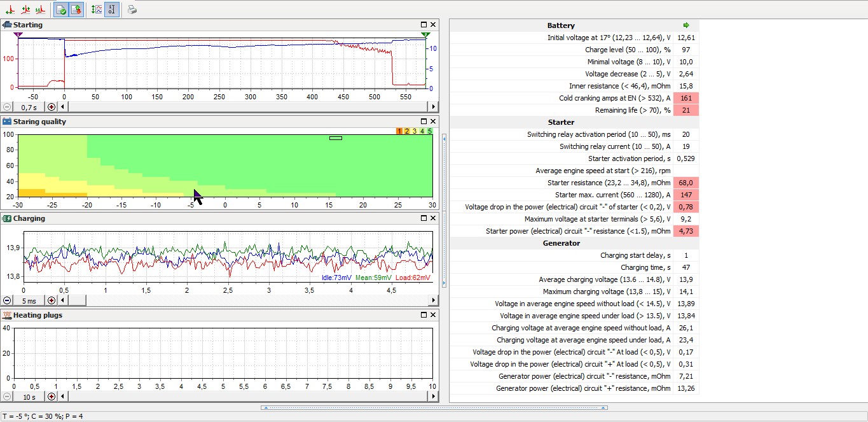
Task: Click the Charging chart scrollbar thumb
Action: tap(76, 300)
